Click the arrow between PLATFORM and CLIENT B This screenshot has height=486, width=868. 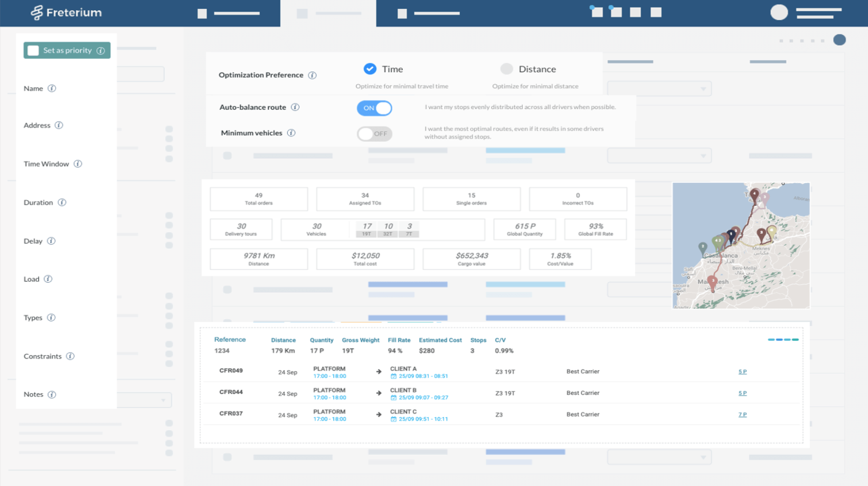(x=378, y=393)
